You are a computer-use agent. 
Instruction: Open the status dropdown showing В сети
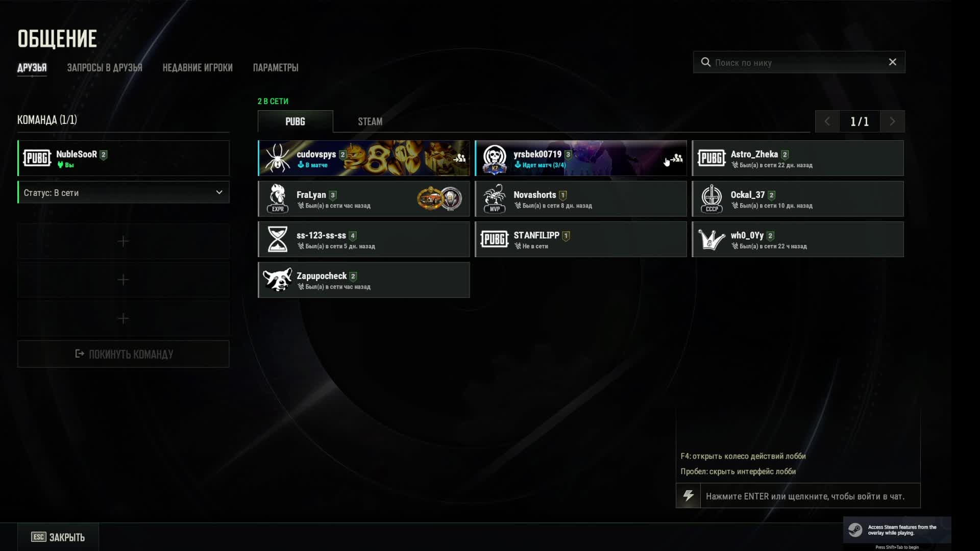click(124, 192)
